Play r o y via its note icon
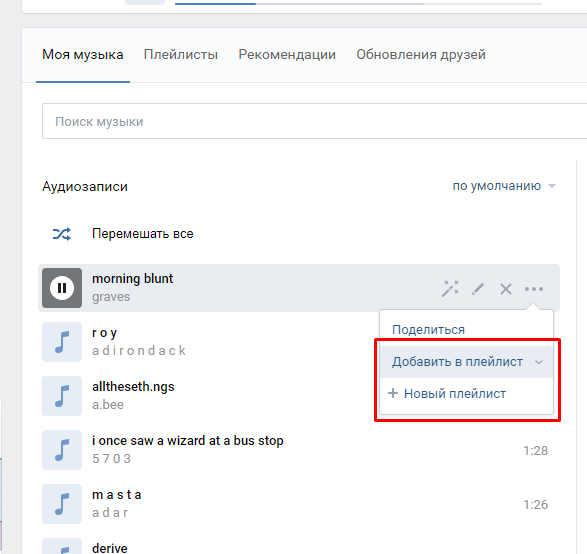This screenshot has height=554, width=587. [62, 342]
